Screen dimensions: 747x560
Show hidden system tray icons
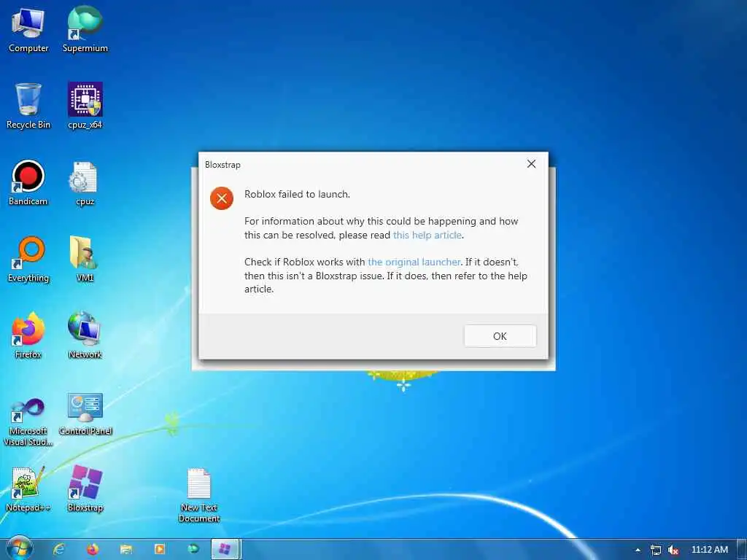pos(638,550)
